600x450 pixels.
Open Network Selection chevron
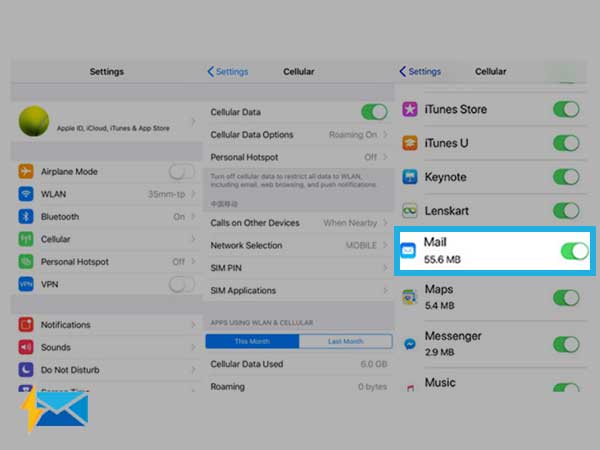(x=385, y=245)
